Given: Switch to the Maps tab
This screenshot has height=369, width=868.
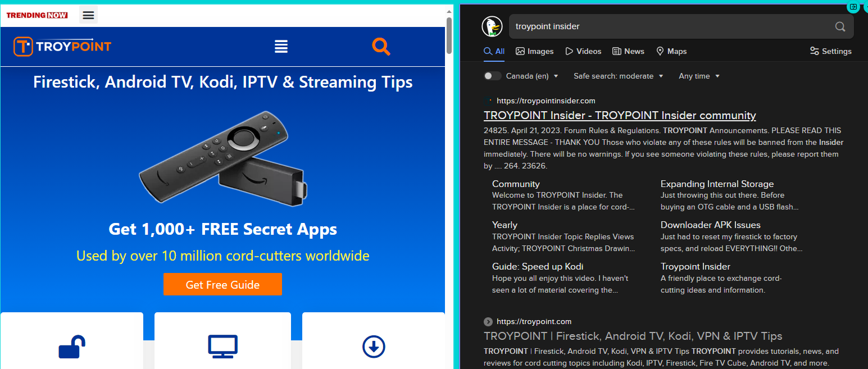Looking at the screenshot, I should coord(671,51).
